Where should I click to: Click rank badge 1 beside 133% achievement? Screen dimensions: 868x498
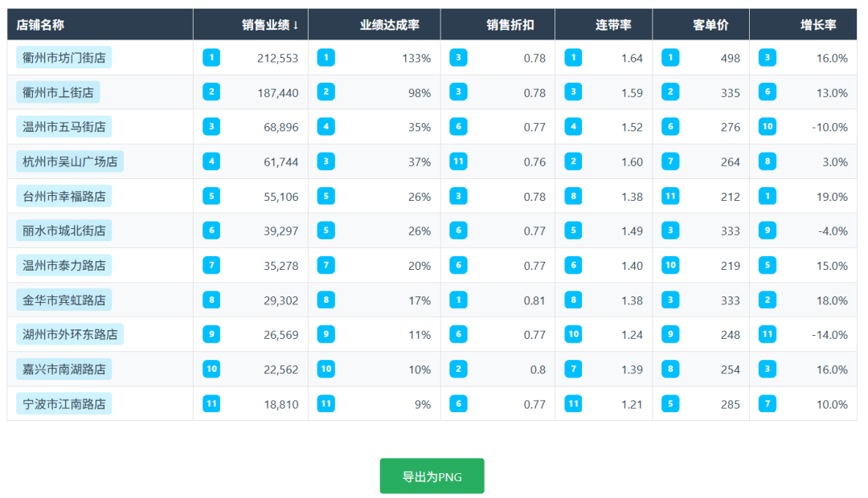326,58
